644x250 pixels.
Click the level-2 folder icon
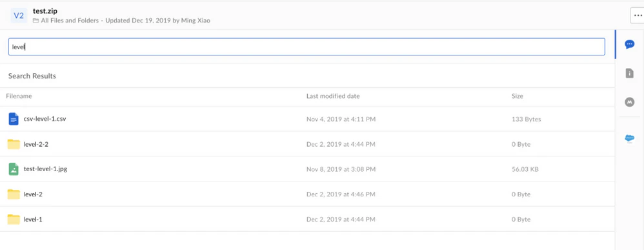coord(14,194)
